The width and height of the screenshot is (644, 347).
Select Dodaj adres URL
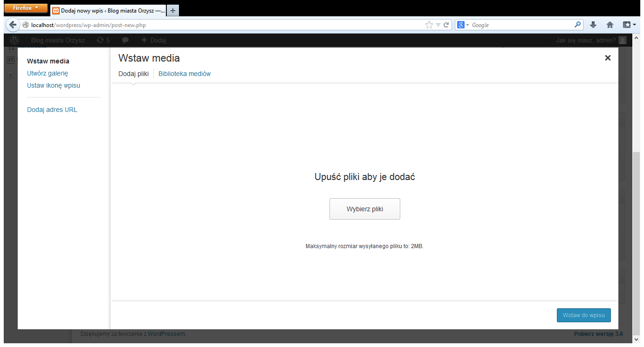[x=52, y=110]
